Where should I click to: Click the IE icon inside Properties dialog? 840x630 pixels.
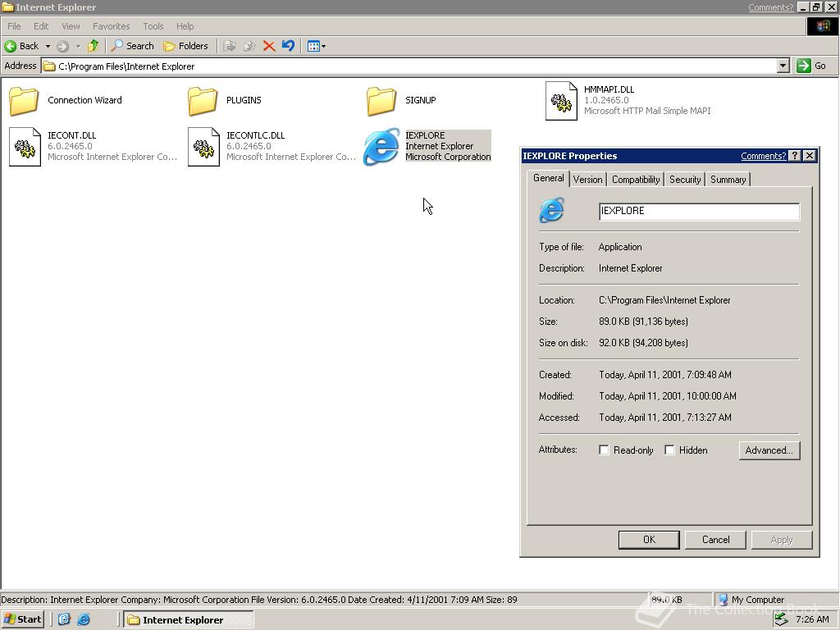551,210
